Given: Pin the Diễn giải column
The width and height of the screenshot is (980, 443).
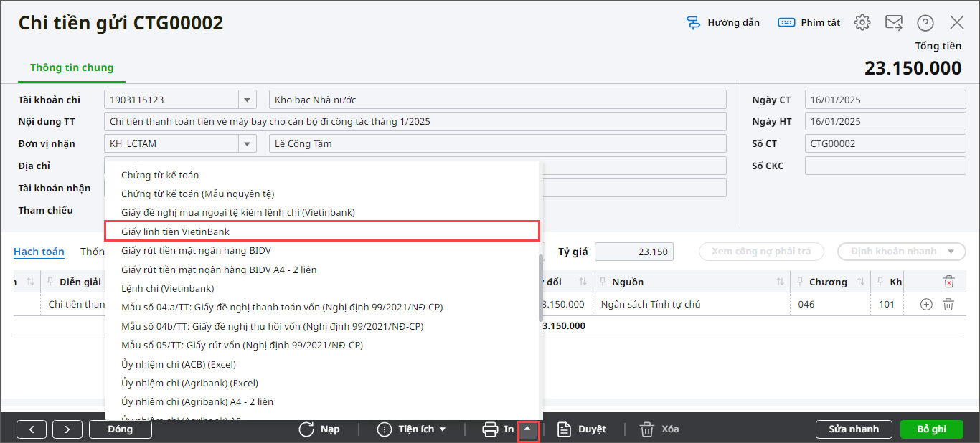Looking at the screenshot, I should pyautogui.click(x=51, y=282).
